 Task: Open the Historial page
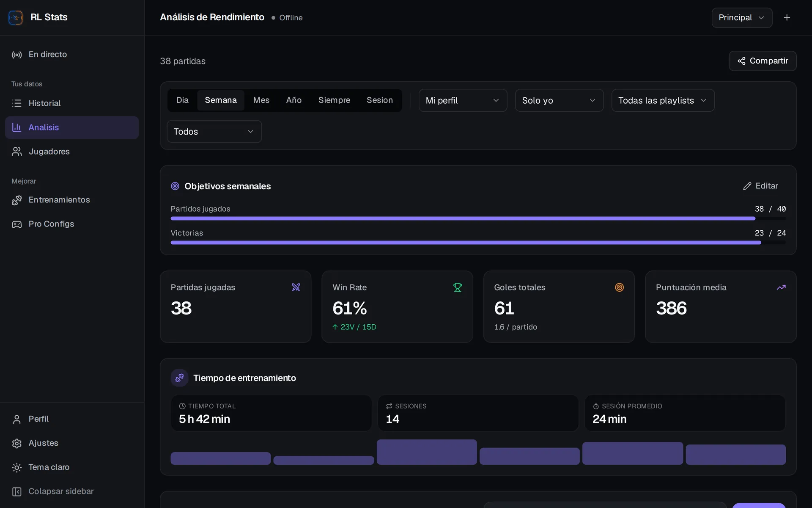point(72,103)
